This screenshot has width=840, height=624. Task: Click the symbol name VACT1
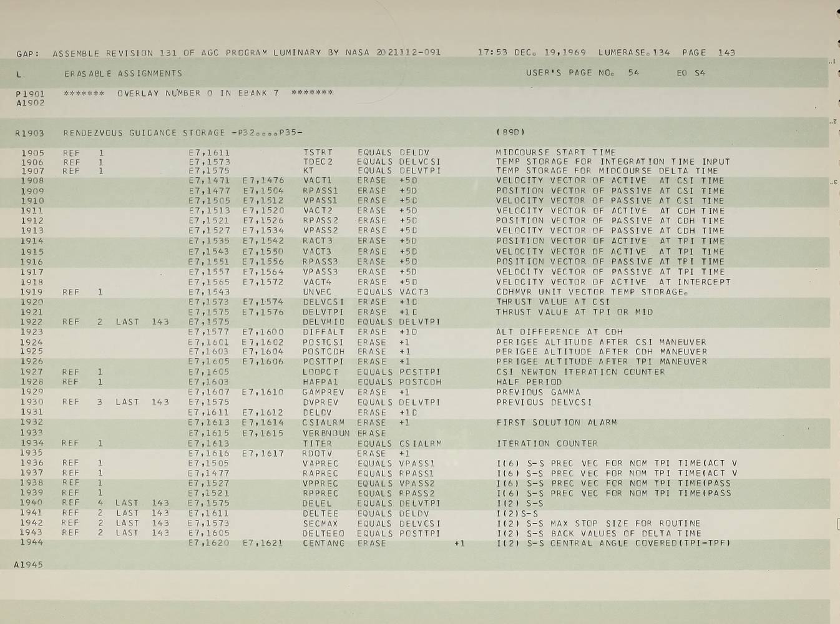[x=318, y=180]
